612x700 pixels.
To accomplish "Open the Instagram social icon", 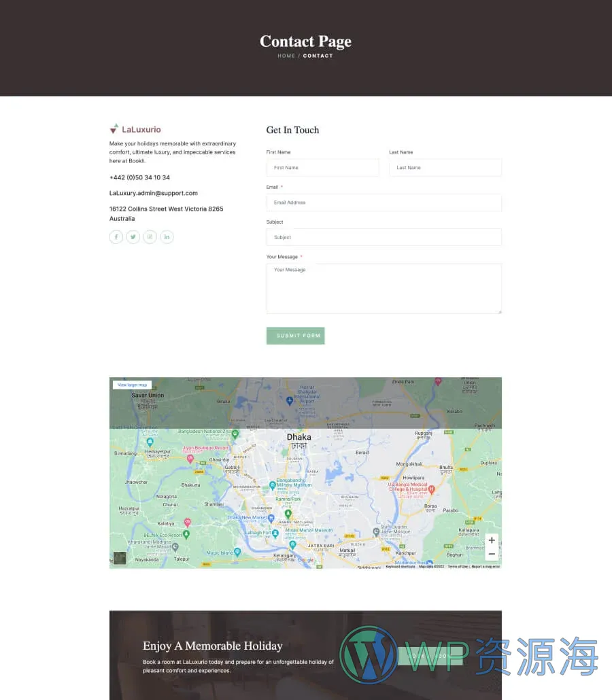I will point(150,237).
